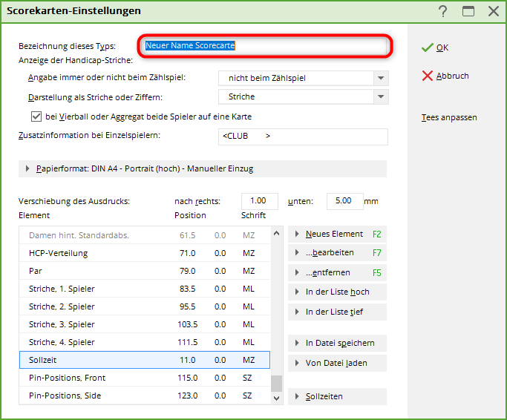The image size is (507, 420).
Task: Click the red X Abbruch icon
Action: (427, 76)
